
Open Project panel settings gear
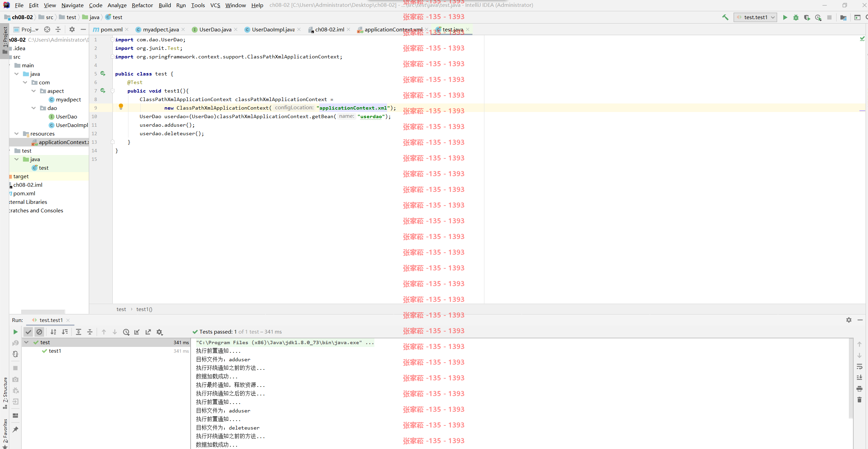pos(72,29)
